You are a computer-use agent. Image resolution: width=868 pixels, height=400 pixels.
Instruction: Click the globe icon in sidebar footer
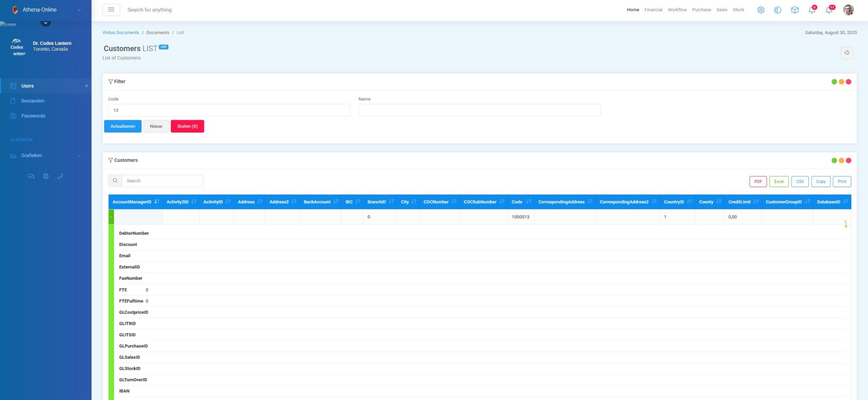click(x=46, y=176)
